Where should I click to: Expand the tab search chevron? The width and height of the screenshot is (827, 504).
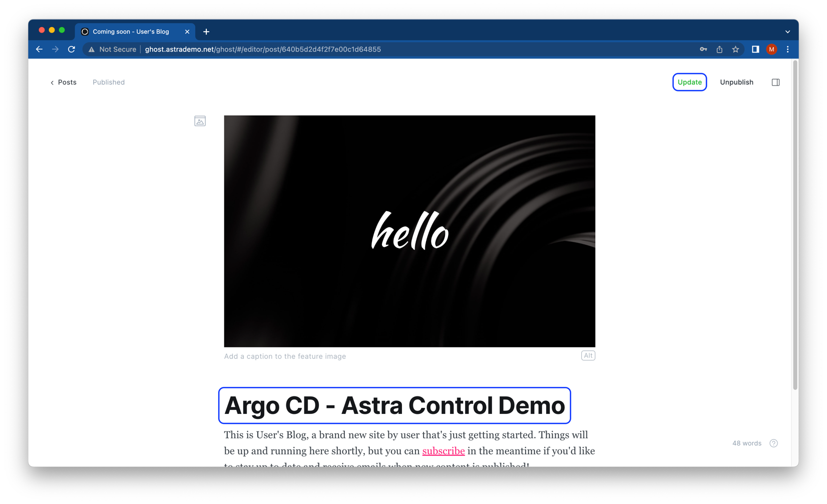pos(787,32)
